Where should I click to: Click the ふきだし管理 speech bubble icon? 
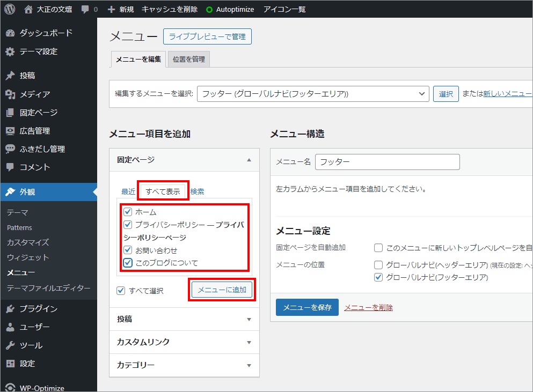[x=10, y=149]
